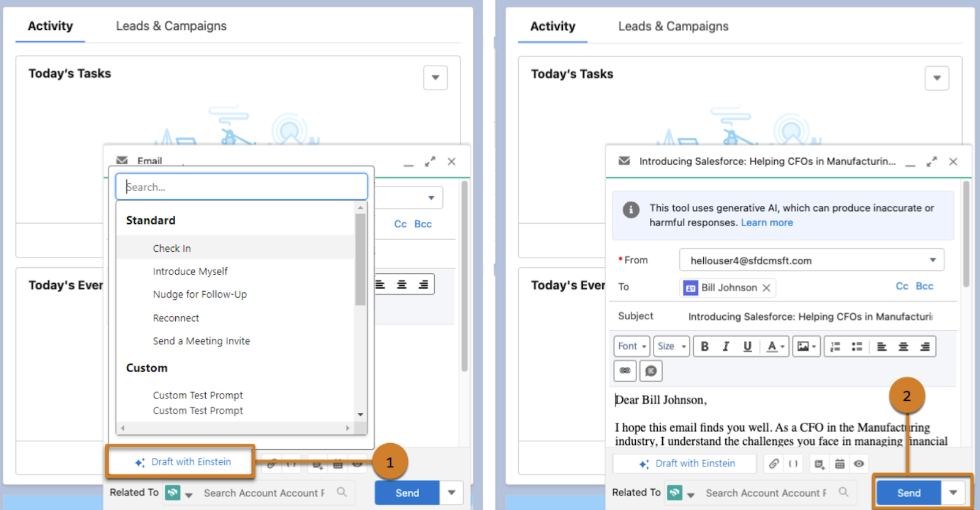Click the vertical scrollbar in the prompt list
The image size is (980, 510).
click(x=360, y=259)
